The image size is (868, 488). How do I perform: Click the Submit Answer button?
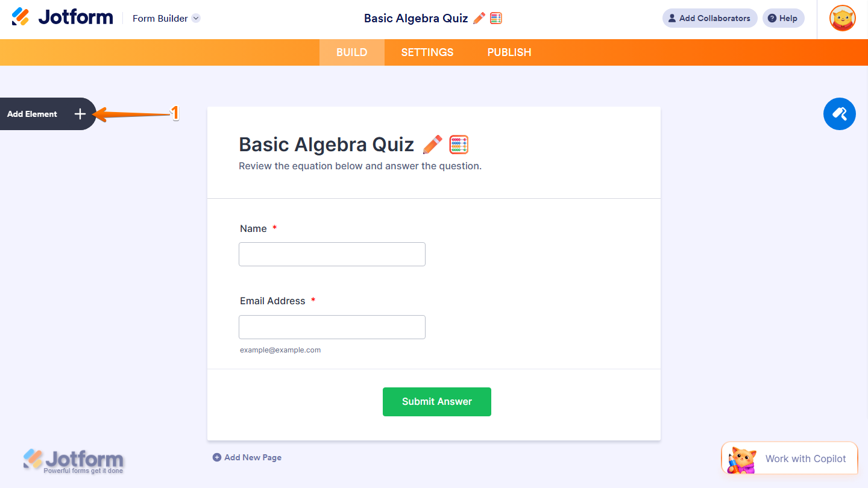(x=436, y=401)
